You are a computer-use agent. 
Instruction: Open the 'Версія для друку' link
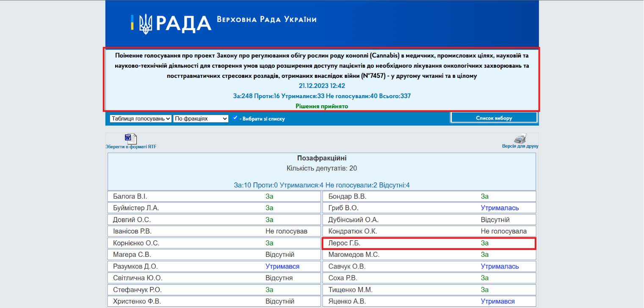[520, 146]
